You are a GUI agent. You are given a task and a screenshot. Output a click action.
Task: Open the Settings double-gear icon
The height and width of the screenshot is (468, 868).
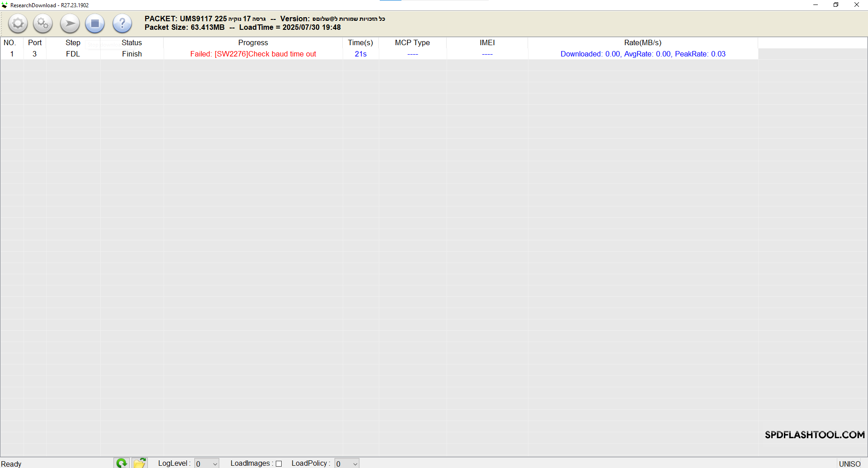coord(43,23)
